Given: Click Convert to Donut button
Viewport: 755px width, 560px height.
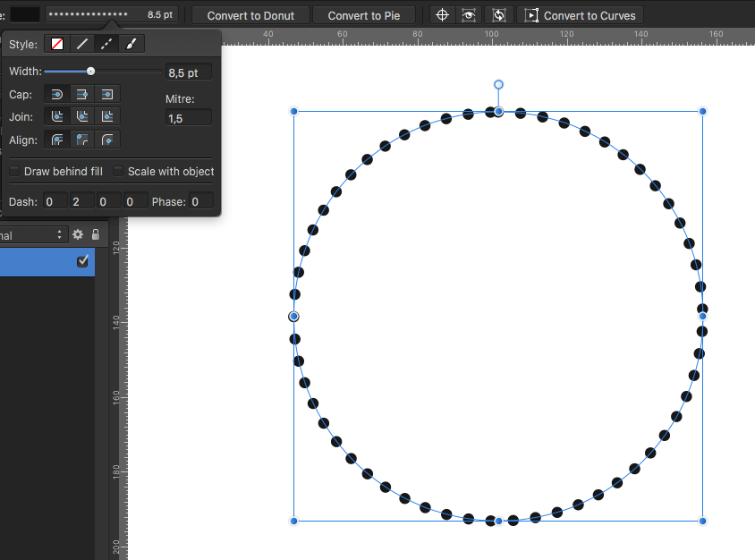Looking at the screenshot, I should pos(250,15).
